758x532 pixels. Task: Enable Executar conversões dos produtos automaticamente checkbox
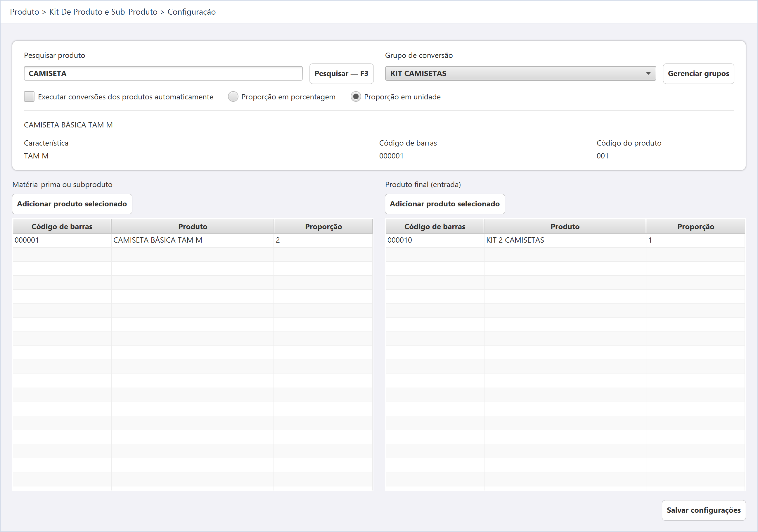(29, 97)
